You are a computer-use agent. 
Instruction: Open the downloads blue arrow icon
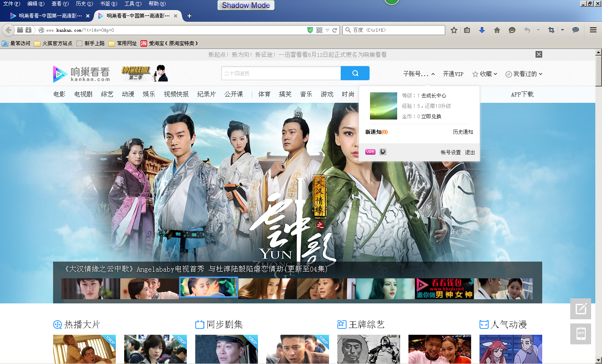[x=482, y=30]
